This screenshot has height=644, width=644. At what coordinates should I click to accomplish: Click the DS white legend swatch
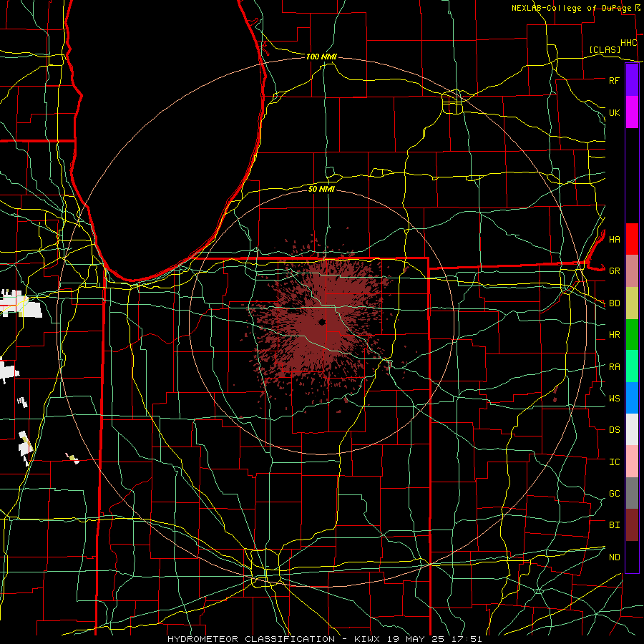coord(632,429)
